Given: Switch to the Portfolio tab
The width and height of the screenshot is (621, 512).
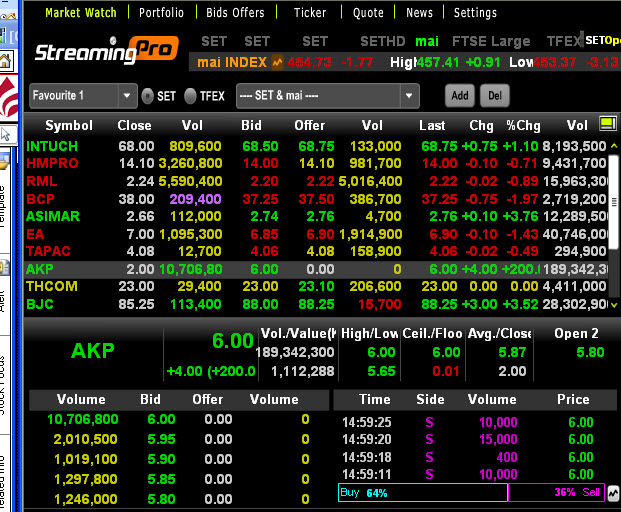Looking at the screenshot, I should click(x=161, y=13).
